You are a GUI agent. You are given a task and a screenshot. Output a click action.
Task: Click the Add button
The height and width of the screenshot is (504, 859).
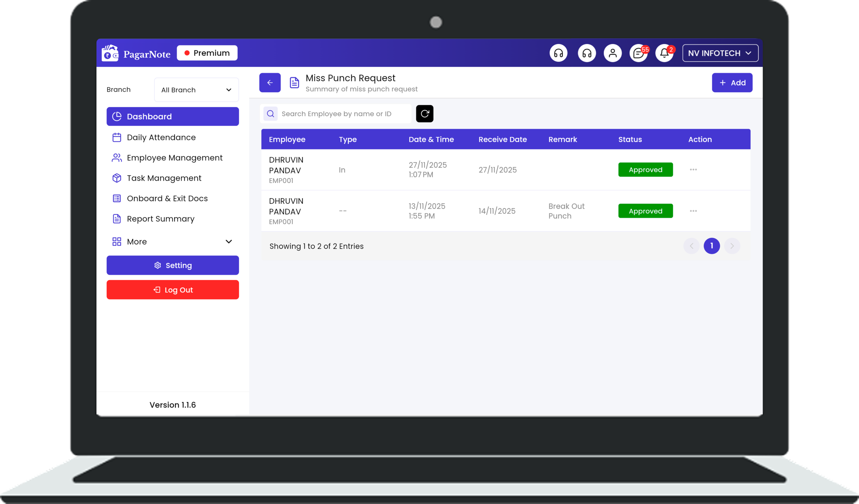click(732, 83)
